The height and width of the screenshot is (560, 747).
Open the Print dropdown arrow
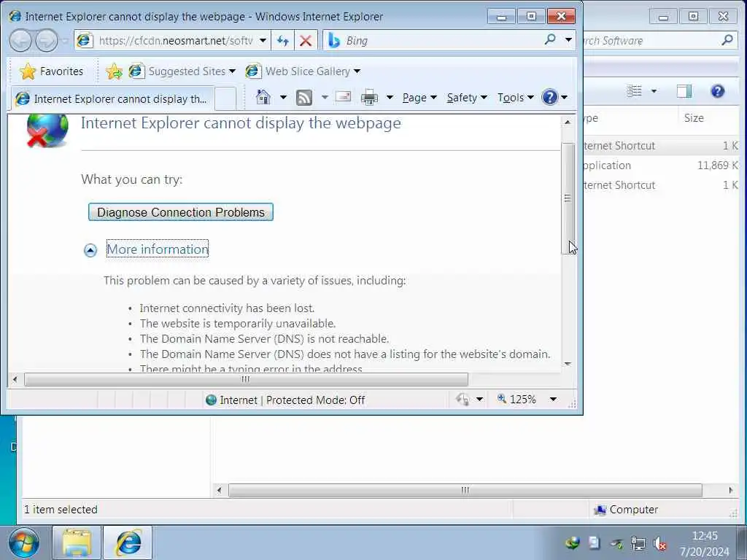pos(390,97)
